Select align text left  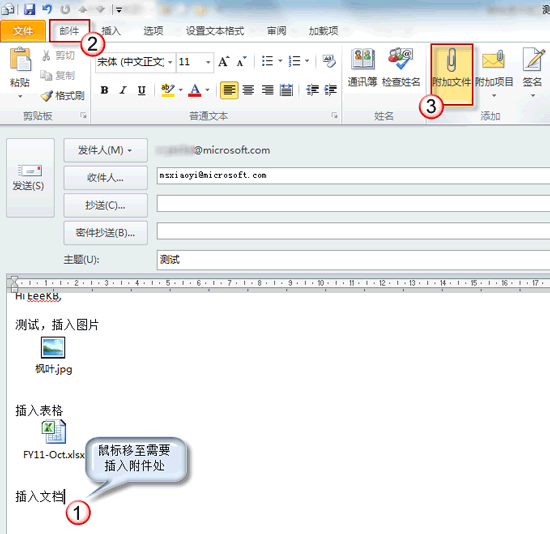229,91
